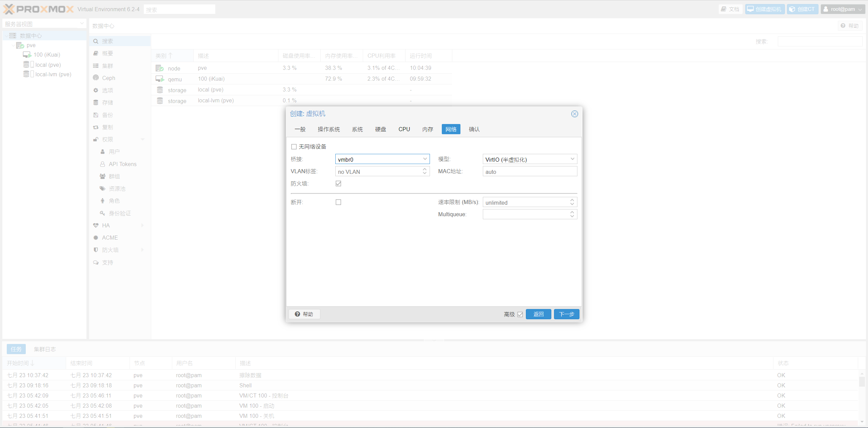Viewport: 868px width, 428px height.
Task: Click the firewall shield icon in sidebar
Action: (x=96, y=250)
